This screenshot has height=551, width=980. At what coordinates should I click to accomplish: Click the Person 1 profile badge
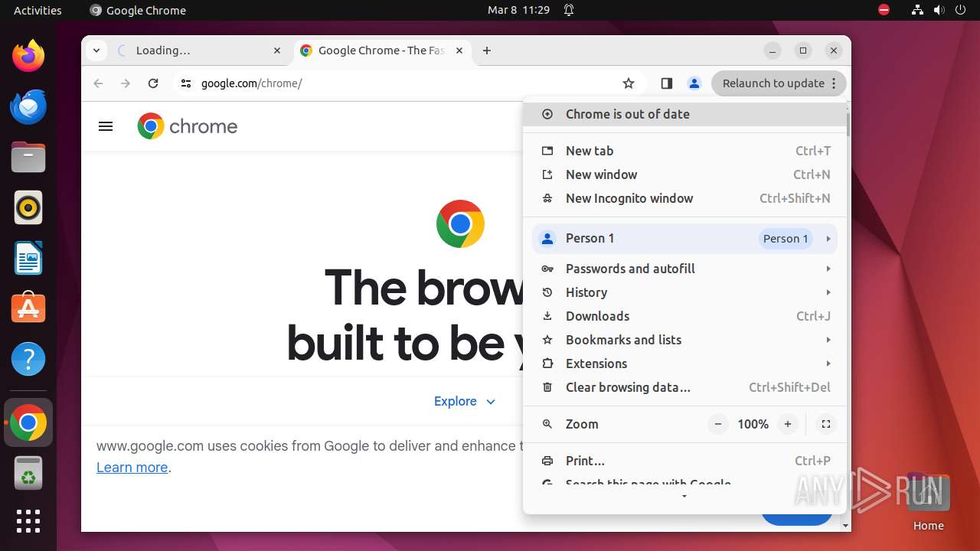(786, 239)
